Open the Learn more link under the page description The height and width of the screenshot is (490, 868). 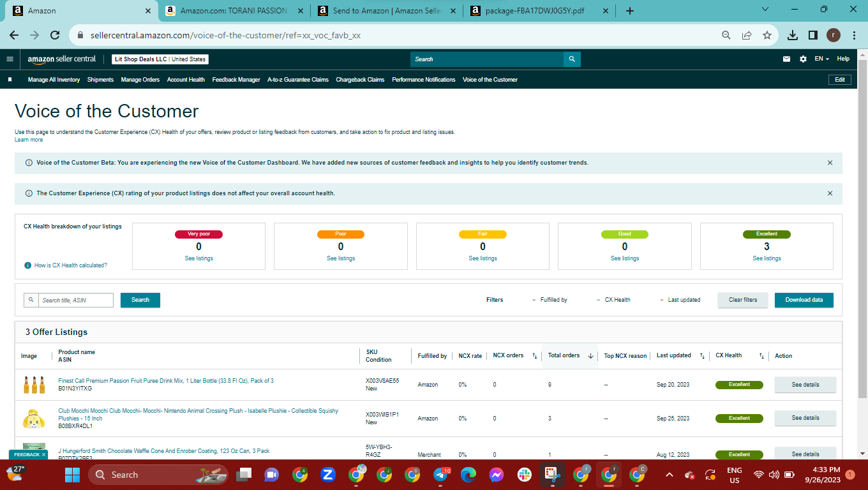(29, 140)
